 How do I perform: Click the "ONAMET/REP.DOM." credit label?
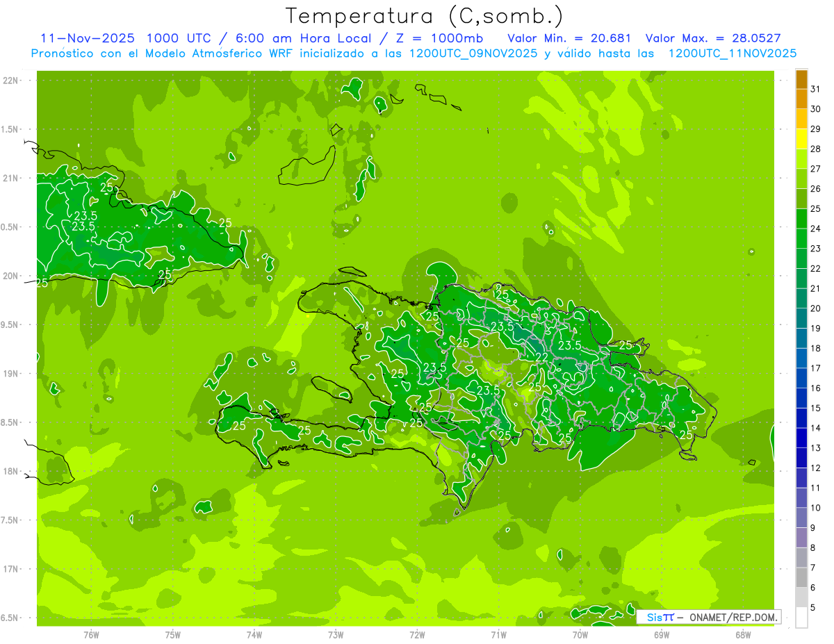733,617
